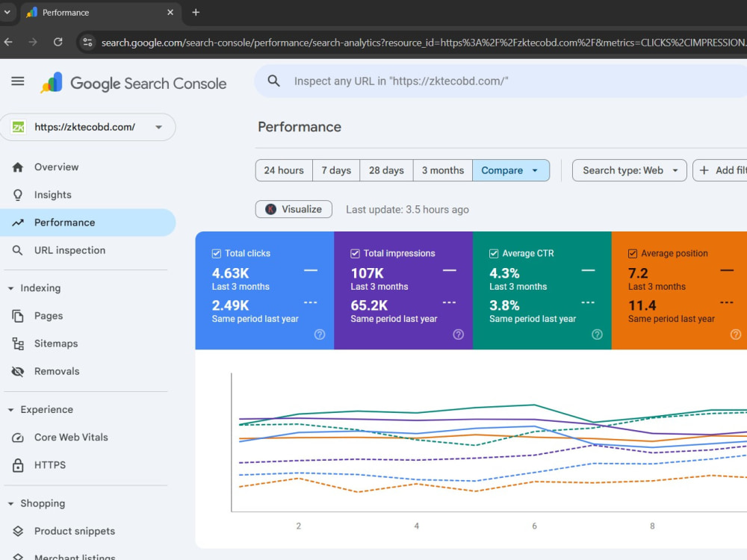Viewport: 747px width, 560px height.
Task: Switch to the 7 days range
Action: click(x=336, y=170)
